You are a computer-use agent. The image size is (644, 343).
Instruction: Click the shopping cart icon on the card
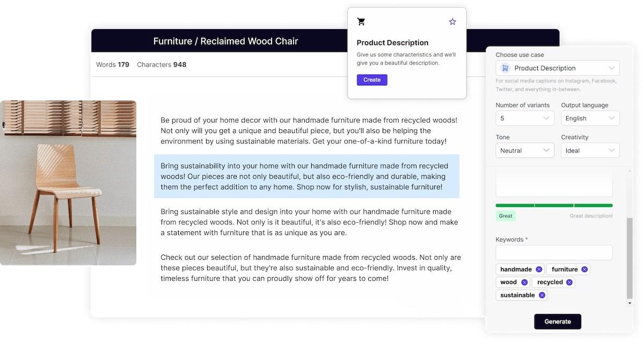[x=361, y=22]
